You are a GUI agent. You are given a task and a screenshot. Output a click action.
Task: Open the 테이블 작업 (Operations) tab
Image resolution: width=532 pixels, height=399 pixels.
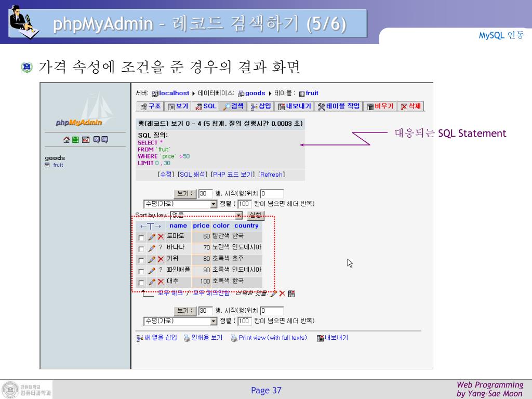coord(339,106)
